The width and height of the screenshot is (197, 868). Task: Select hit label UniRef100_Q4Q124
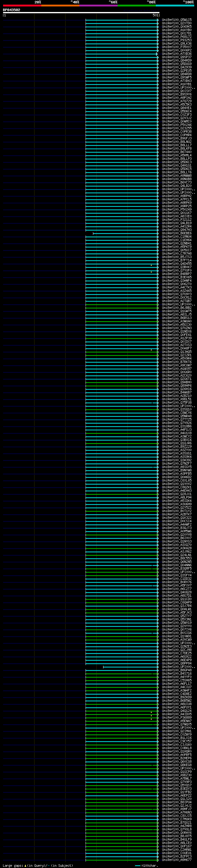[177, 711]
